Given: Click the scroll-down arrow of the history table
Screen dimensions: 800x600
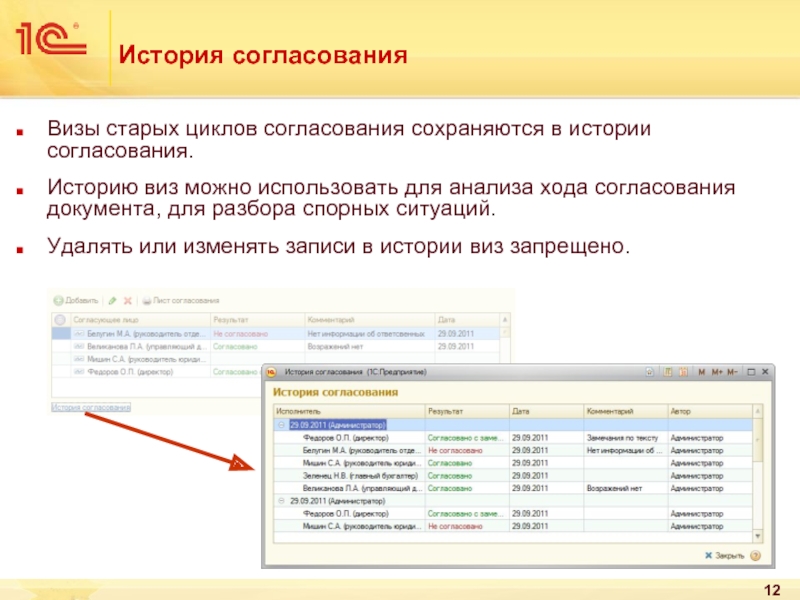Looking at the screenshot, I should click(x=758, y=536).
